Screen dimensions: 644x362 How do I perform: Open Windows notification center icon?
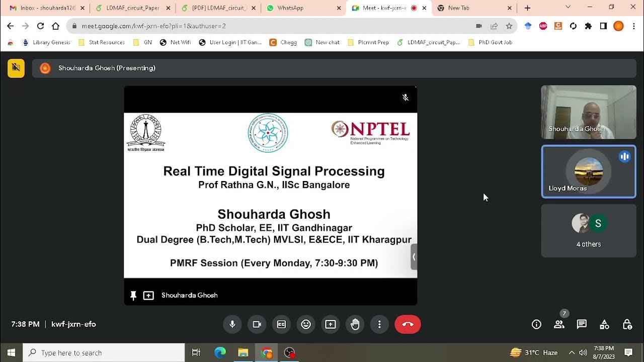(x=628, y=352)
